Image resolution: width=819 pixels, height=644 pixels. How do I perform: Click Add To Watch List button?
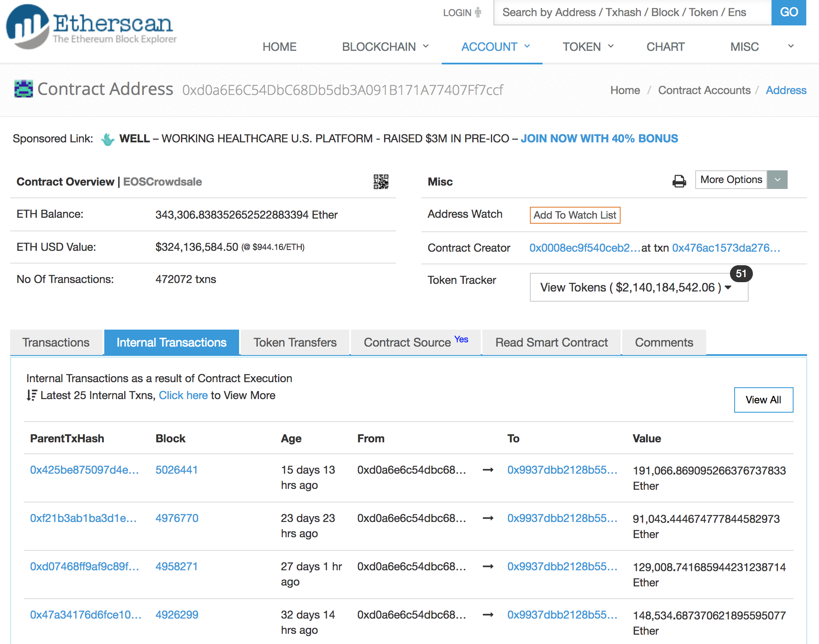575,215
